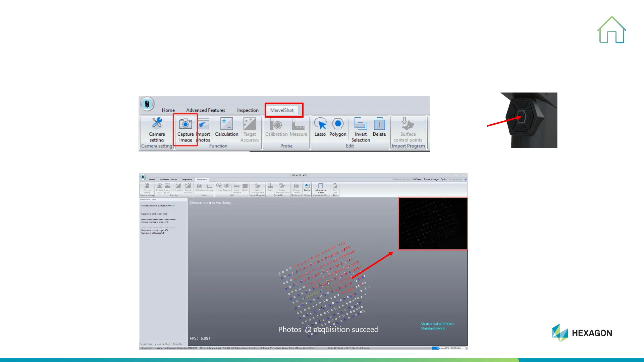This screenshot has height=362, width=644.
Task: Open the Advanced Features tab in enlarged ribbon
Action: click(206, 110)
